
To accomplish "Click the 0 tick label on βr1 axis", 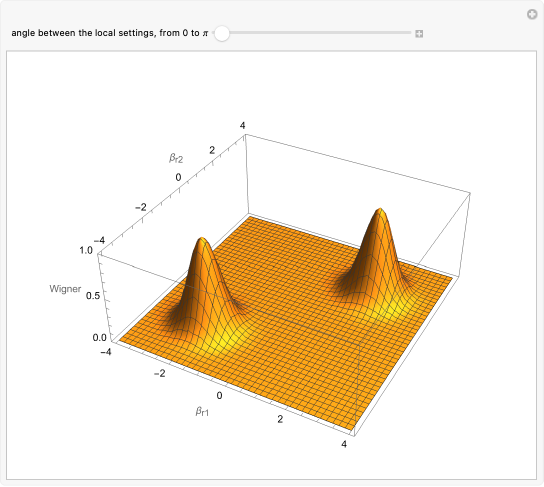I will [219, 395].
